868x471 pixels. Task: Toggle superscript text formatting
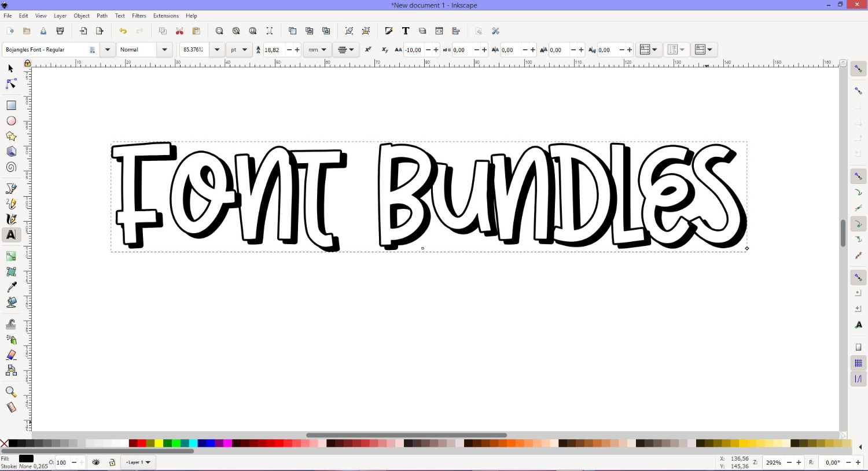click(368, 50)
